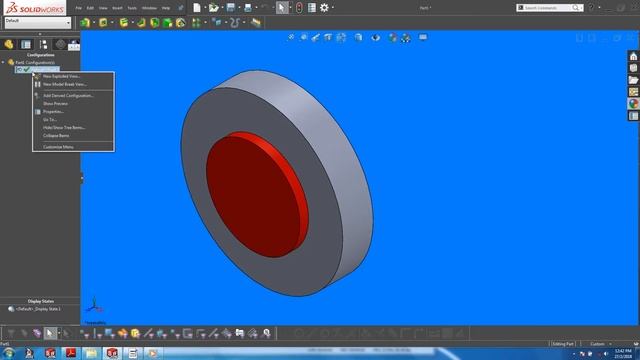Toggle the bottom-toolbar select arrow button
640x360 pixels.
(x=50, y=333)
